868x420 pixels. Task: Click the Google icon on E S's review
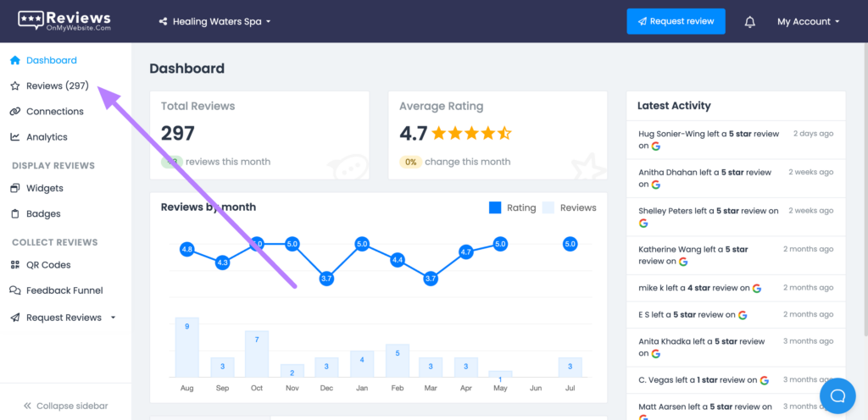click(x=743, y=315)
